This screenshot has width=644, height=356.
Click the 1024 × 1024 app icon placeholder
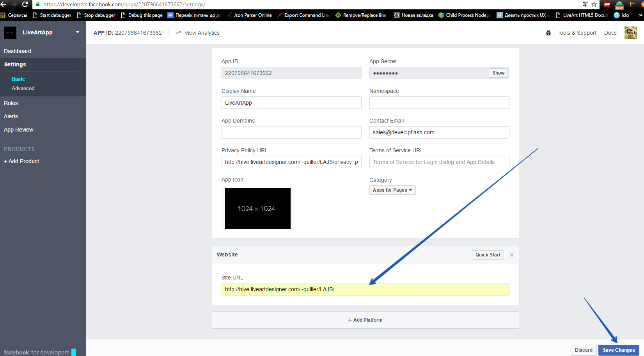pos(257,208)
